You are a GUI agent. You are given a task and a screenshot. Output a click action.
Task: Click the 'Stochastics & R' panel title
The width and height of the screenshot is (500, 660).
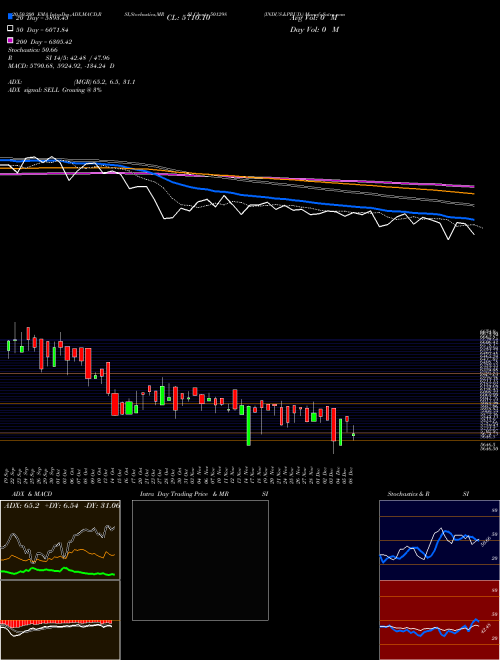[x=408, y=494]
